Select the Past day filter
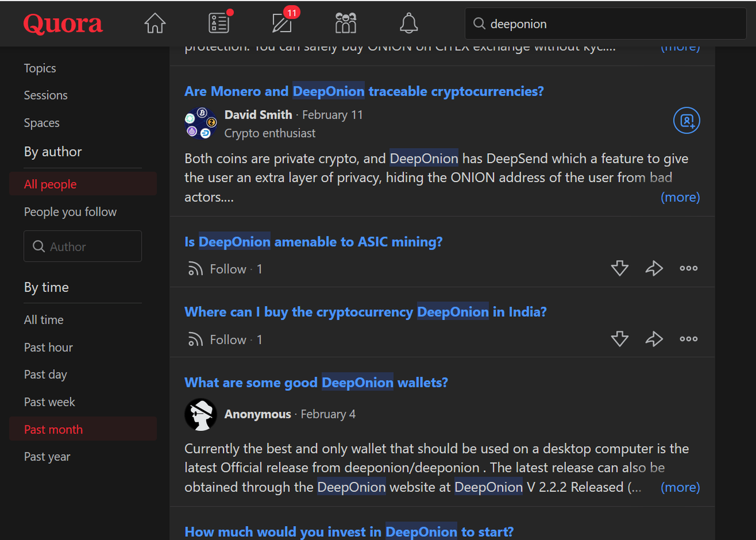The image size is (756, 540). (x=45, y=374)
